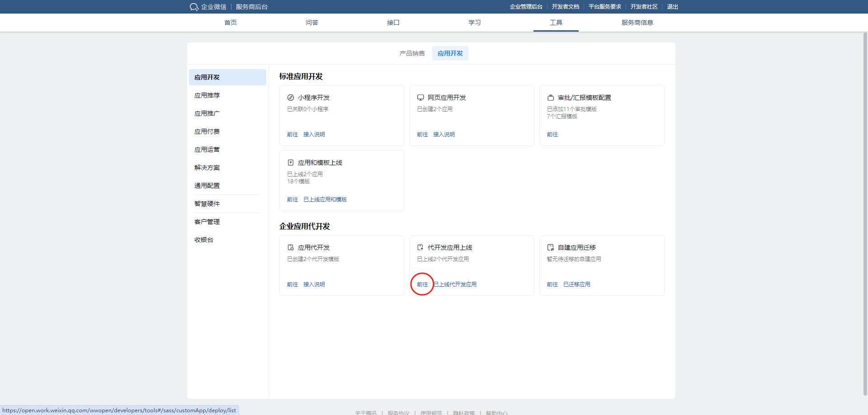Image resolution: width=868 pixels, height=415 pixels.
Task: Click the 网页应用开发 monitor icon
Action: pos(420,98)
